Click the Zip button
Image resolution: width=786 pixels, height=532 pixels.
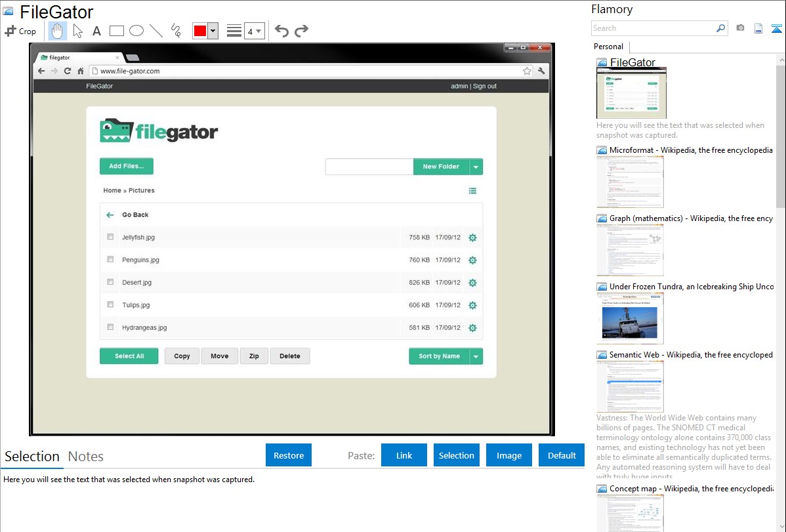click(x=254, y=356)
